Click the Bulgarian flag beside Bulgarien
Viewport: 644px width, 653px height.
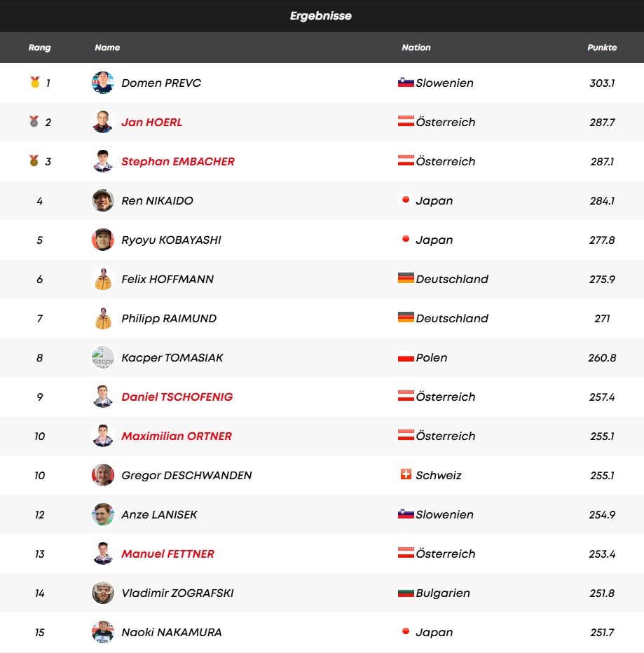coord(406,593)
